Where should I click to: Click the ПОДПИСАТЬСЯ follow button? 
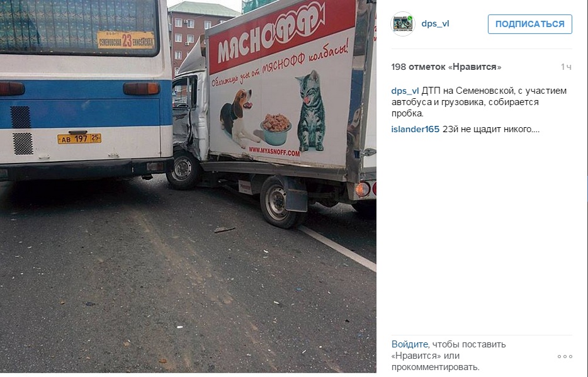coord(529,24)
